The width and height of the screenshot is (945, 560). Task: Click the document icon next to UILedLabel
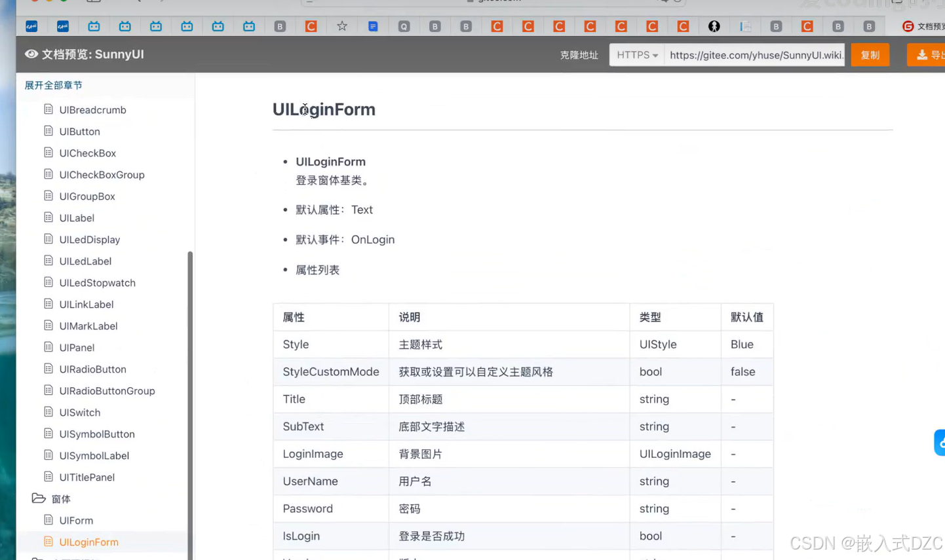click(48, 261)
